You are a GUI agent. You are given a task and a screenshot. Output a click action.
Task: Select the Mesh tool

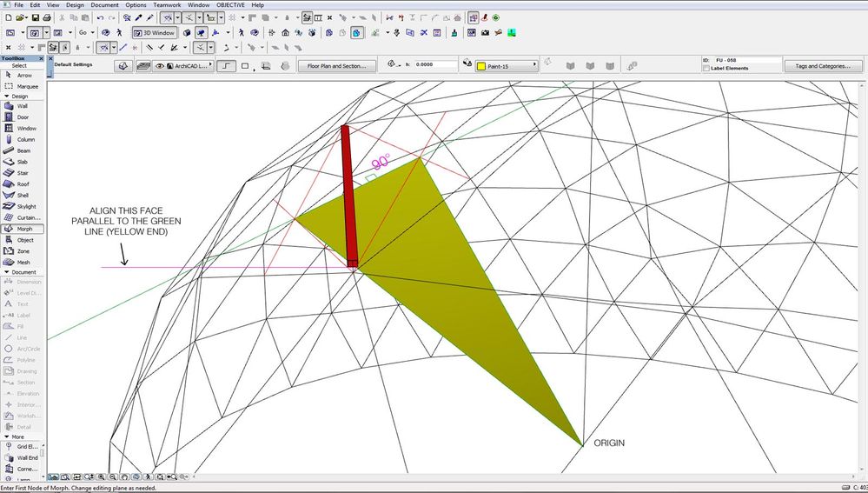pyautogui.click(x=22, y=262)
